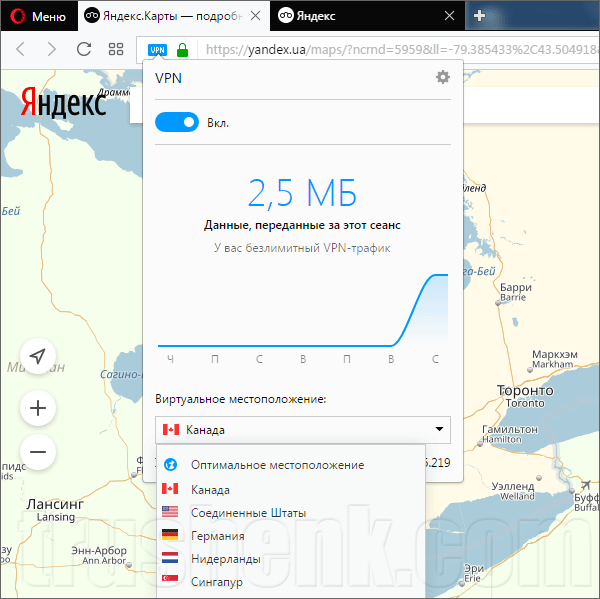Select Германия location
This screenshot has width=600, height=599.
(x=291, y=535)
